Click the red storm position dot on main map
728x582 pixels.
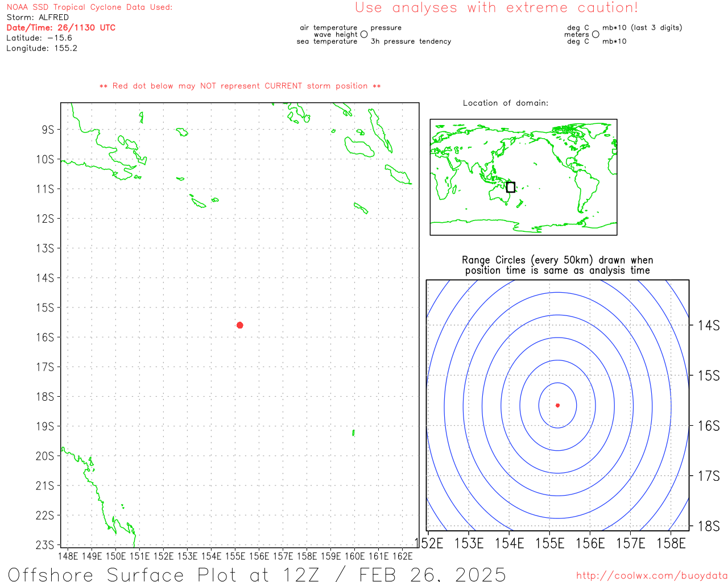click(x=240, y=325)
